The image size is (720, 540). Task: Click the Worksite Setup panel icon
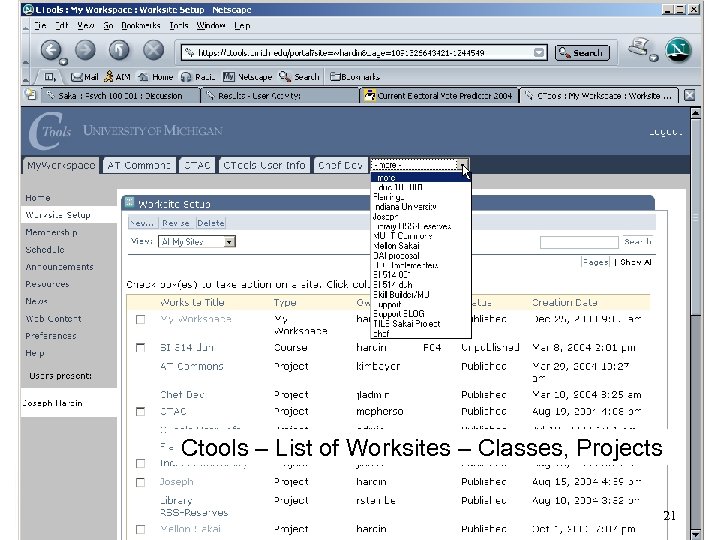point(129,202)
